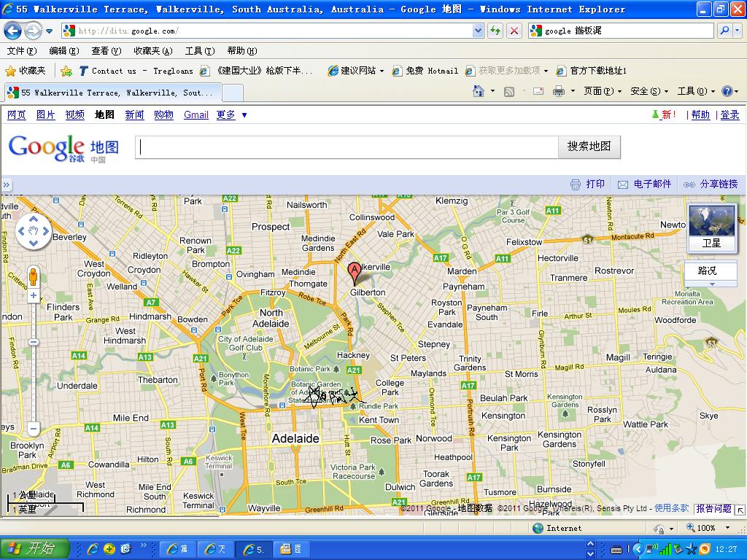Viewport: 747px width, 560px height.
Task: Expand the left side panel arrows
Action: [7, 185]
